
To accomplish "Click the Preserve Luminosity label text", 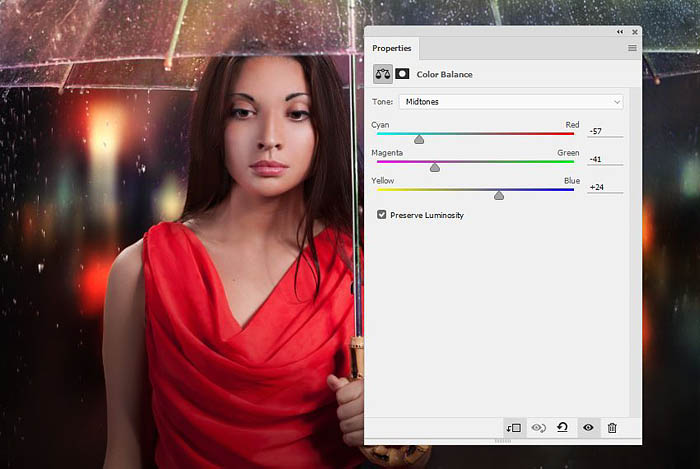I will [427, 215].
